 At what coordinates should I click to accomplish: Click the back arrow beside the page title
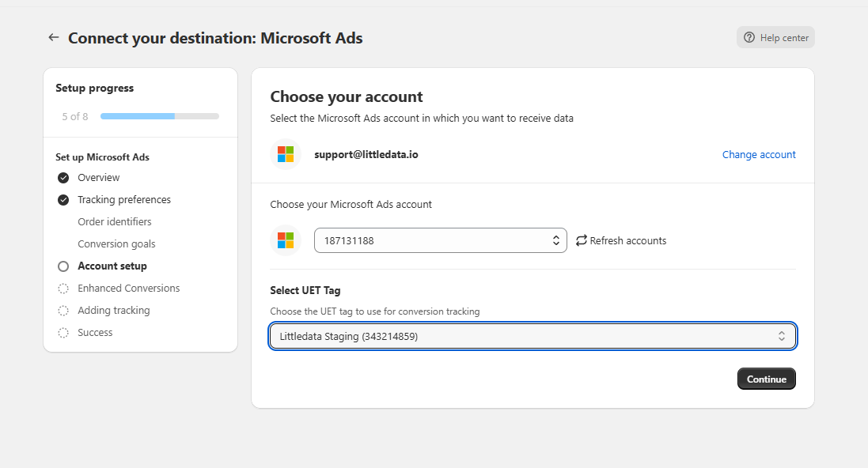pyautogui.click(x=54, y=37)
